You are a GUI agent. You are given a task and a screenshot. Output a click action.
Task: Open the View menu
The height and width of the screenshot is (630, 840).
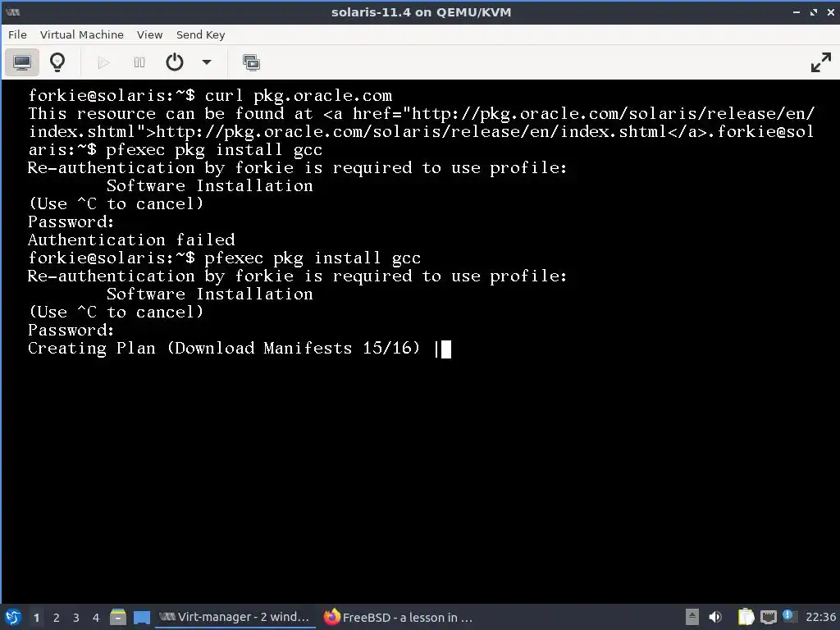(x=149, y=34)
